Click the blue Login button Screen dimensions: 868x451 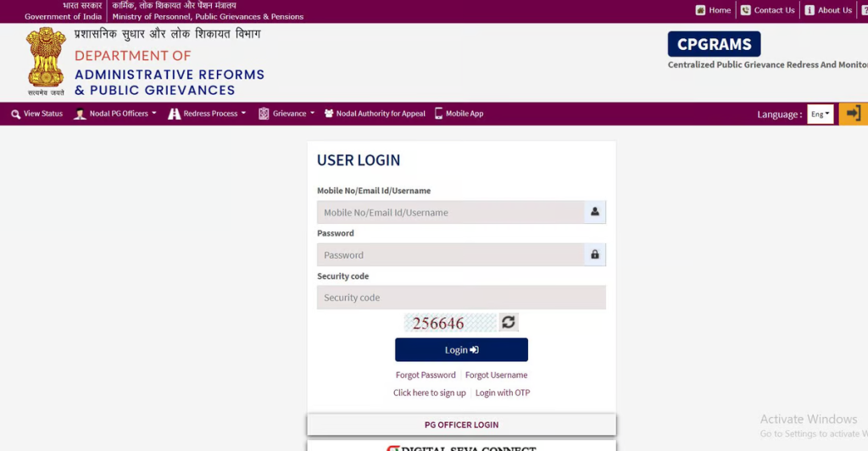click(x=461, y=350)
